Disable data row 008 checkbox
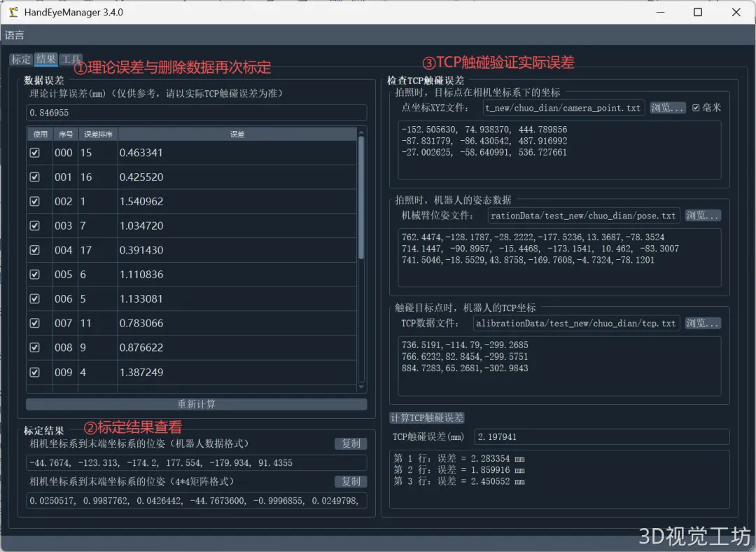This screenshot has height=552, width=756. pos(35,347)
